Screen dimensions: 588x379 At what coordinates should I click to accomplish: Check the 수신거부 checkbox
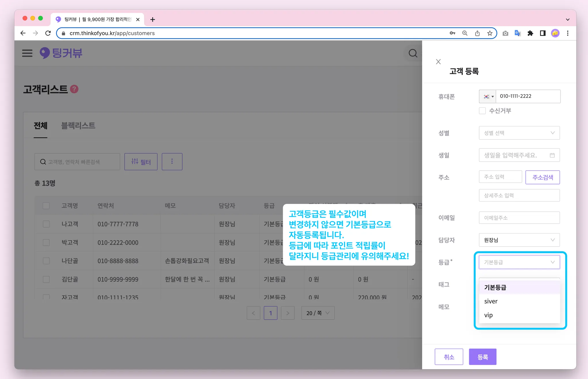[482, 111]
